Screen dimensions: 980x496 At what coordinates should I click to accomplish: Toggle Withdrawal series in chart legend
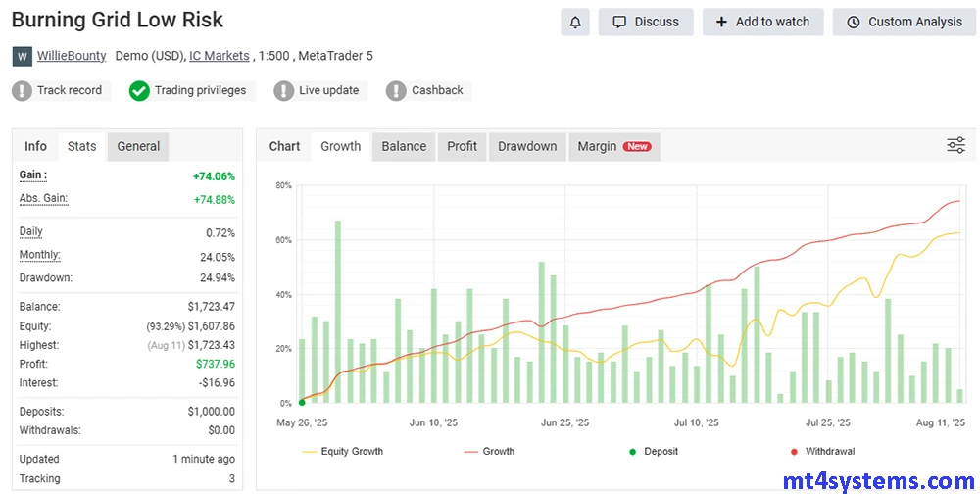(822, 452)
